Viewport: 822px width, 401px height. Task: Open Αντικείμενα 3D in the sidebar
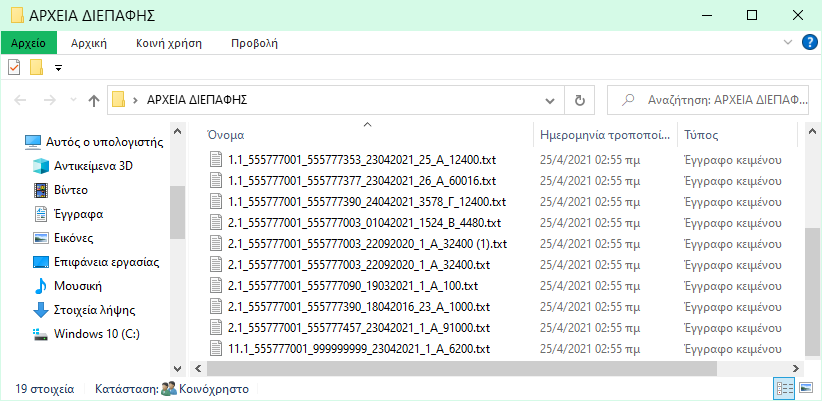(93, 166)
